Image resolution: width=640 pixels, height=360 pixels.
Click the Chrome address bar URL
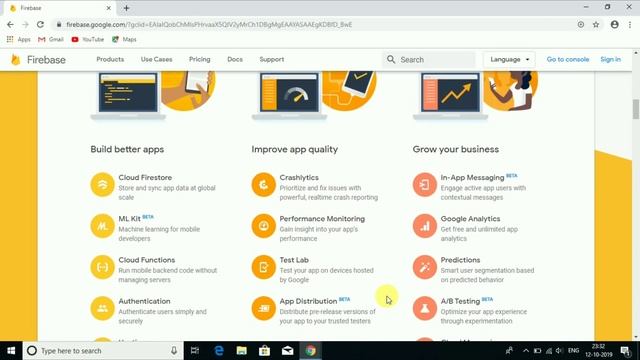[x=209, y=24]
